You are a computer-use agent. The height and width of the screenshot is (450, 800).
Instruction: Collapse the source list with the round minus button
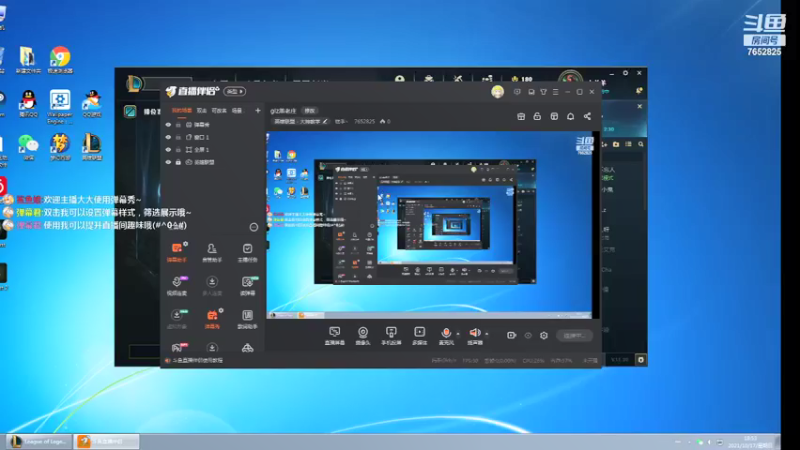pyautogui.click(x=254, y=227)
